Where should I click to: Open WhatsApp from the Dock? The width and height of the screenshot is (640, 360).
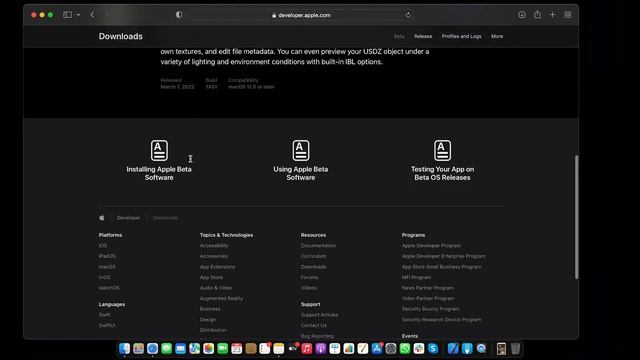pos(405,349)
